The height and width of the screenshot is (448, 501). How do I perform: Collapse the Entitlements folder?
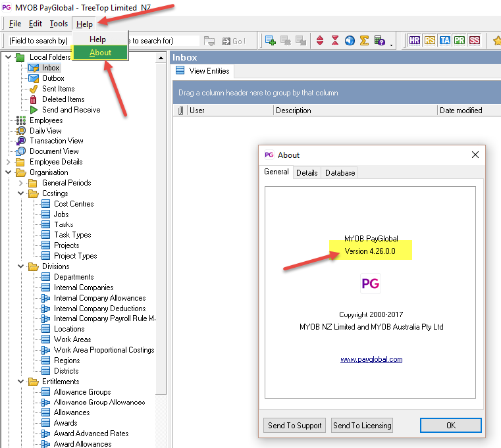(x=20, y=382)
